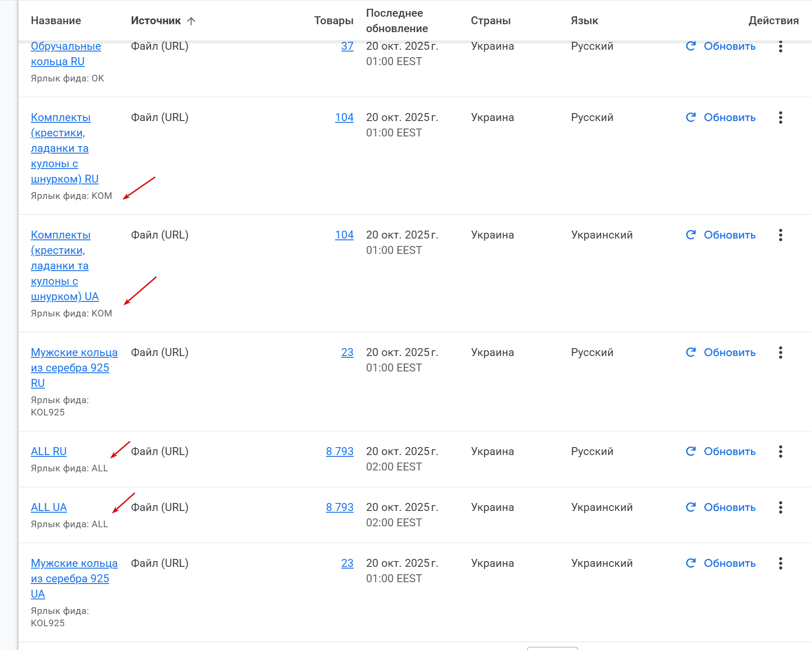
Task: Open the ALL RU feed link
Action: click(49, 452)
